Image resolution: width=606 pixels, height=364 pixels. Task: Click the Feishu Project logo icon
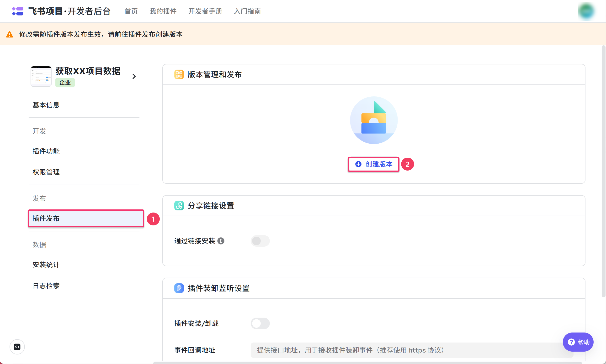[17, 11]
